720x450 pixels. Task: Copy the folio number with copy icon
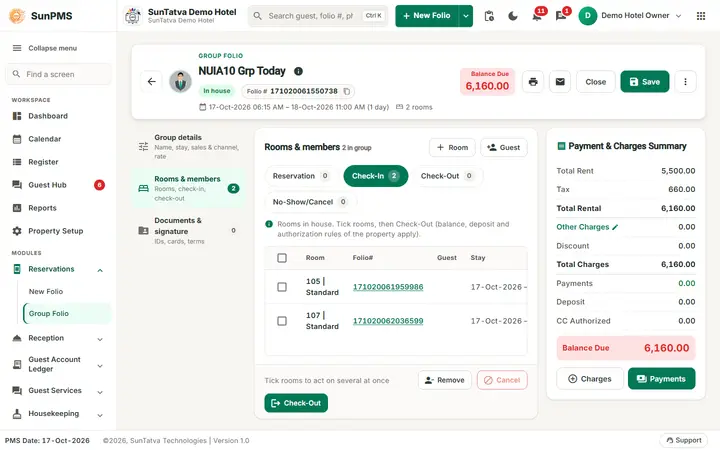coord(347,91)
